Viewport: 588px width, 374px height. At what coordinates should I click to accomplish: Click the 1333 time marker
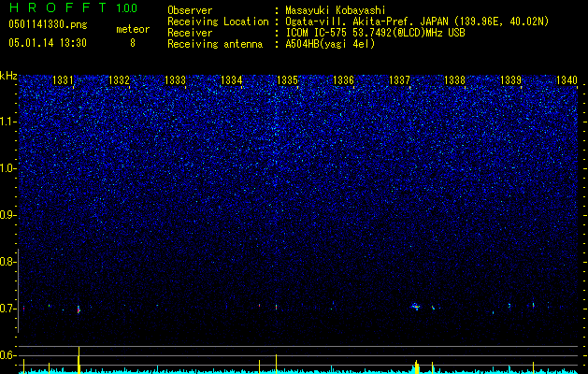point(175,79)
